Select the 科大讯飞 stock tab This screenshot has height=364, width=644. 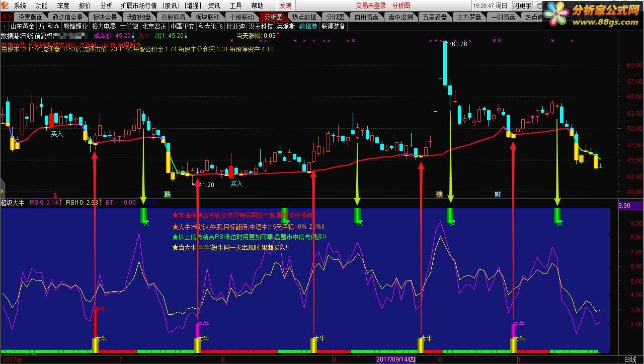pos(211,26)
